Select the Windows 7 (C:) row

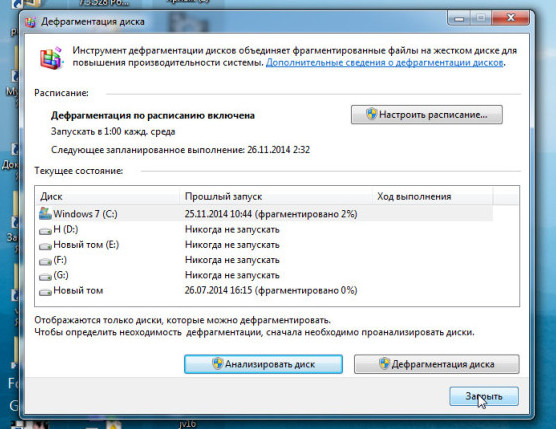pos(264,214)
